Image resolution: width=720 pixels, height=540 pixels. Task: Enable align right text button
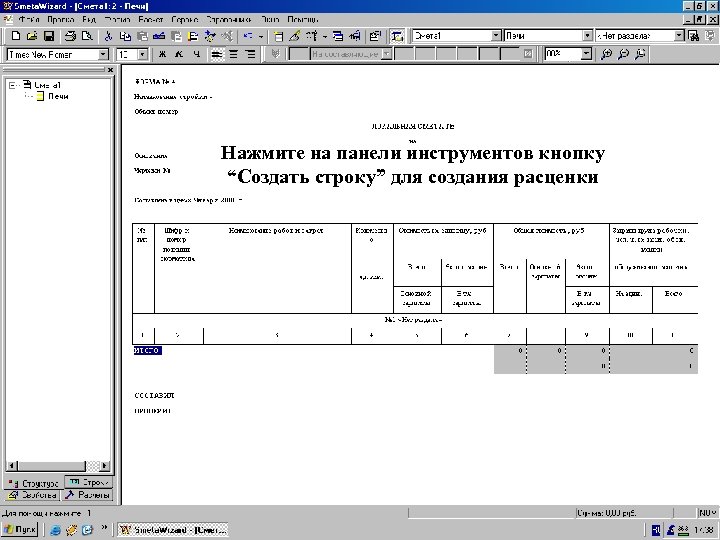[251, 54]
